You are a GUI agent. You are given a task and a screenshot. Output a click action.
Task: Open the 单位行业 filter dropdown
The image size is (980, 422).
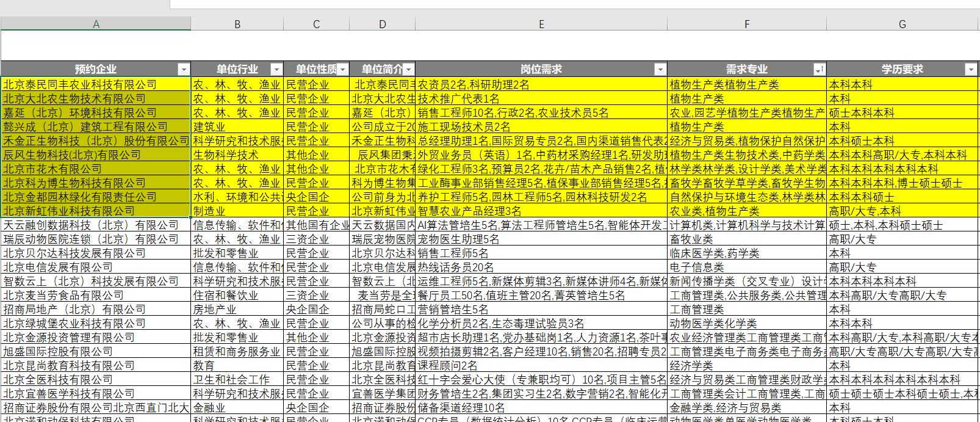point(276,70)
